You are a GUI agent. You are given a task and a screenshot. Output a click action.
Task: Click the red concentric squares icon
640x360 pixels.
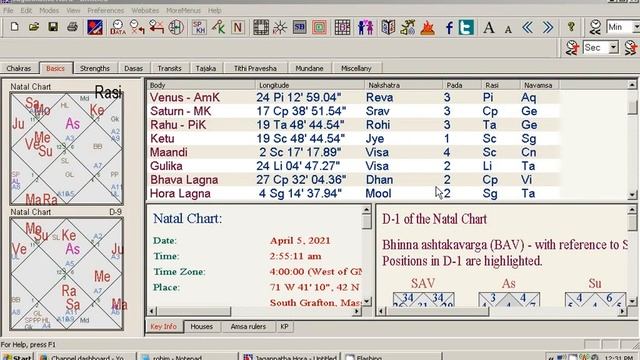[320, 27]
